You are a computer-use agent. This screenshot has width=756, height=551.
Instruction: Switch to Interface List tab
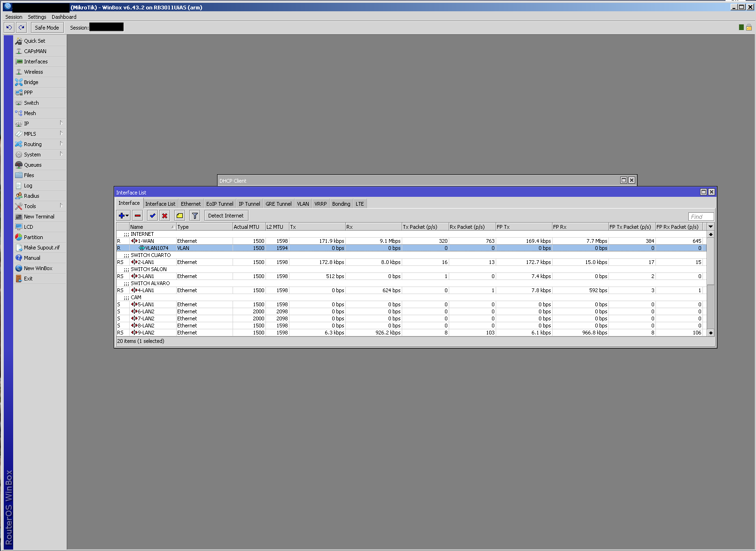pyautogui.click(x=160, y=204)
